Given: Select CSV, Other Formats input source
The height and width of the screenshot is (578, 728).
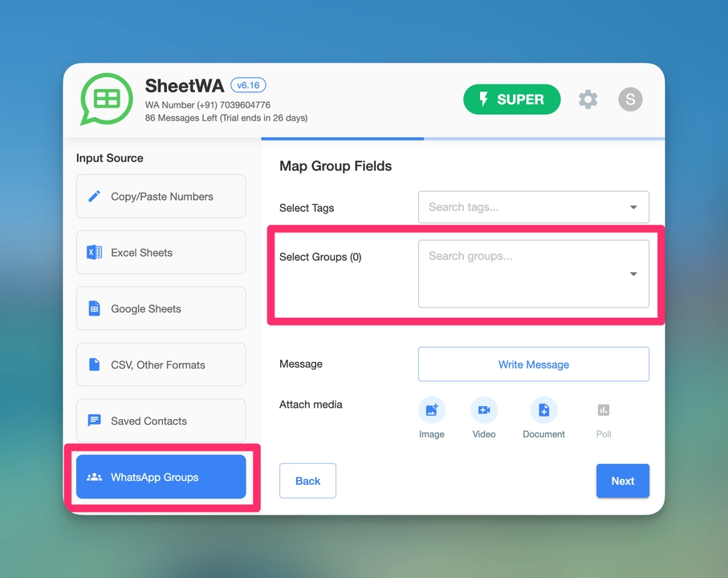Looking at the screenshot, I should (161, 365).
